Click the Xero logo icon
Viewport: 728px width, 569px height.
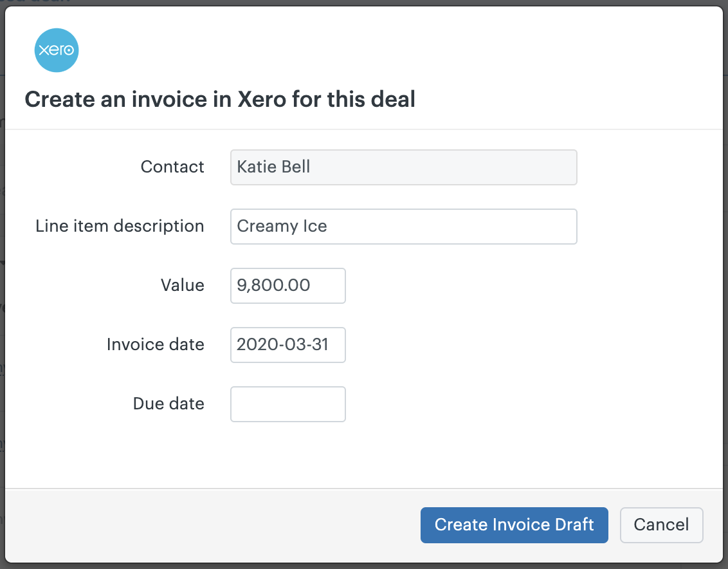pyautogui.click(x=57, y=50)
